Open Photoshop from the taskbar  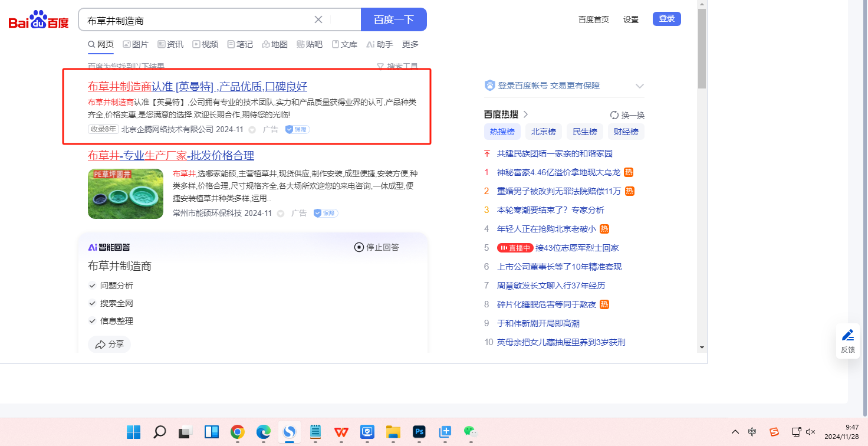419,432
